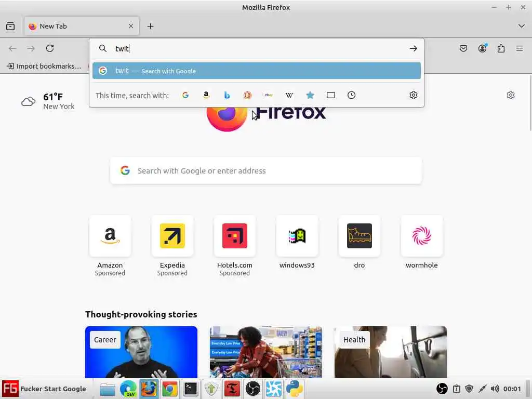Open search settings gear in dropdown
Screen dimensions: 532x399
(x=413, y=96)
